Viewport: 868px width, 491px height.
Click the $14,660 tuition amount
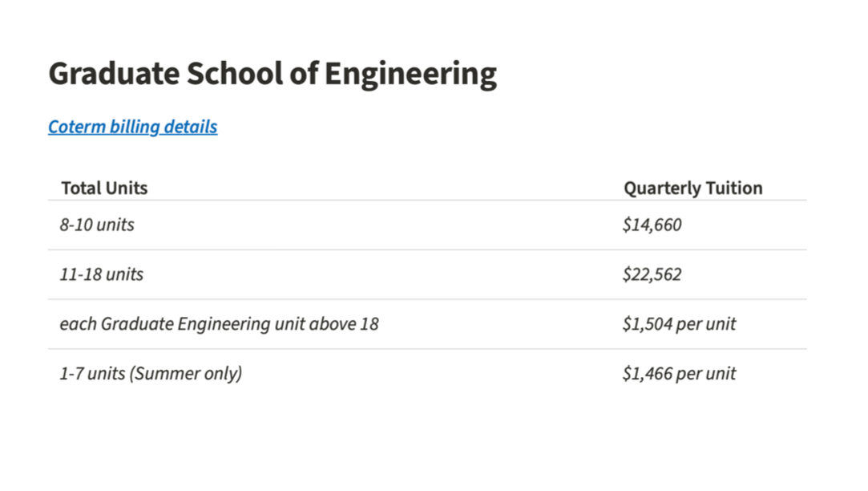pos(652,225)
